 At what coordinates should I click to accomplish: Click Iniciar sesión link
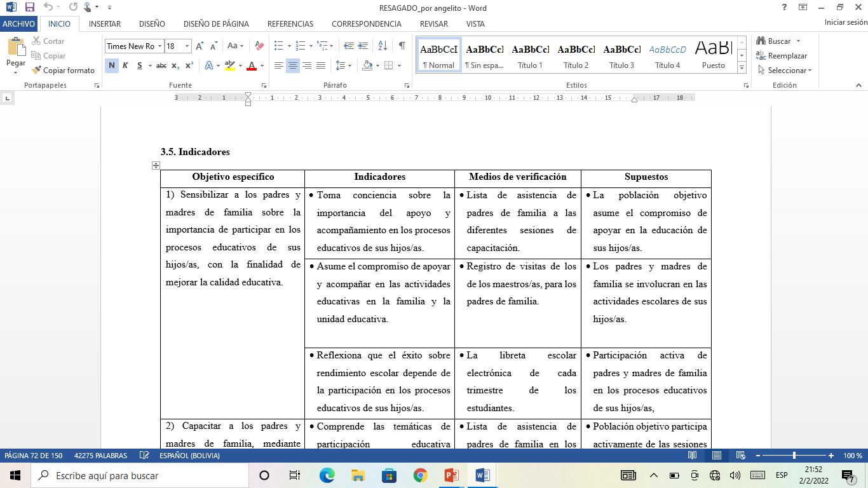tap(846, 22)
